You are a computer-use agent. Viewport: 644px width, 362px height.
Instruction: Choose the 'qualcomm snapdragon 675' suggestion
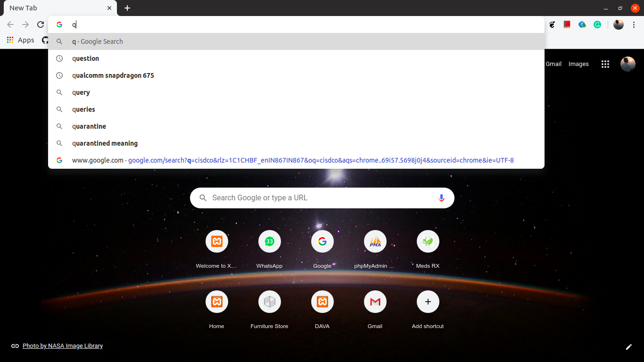[x=296, y=75]
